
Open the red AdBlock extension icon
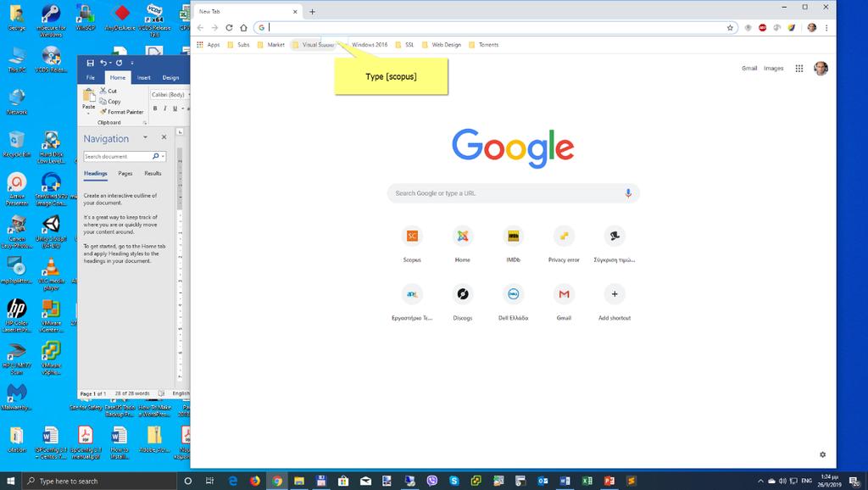762,28
